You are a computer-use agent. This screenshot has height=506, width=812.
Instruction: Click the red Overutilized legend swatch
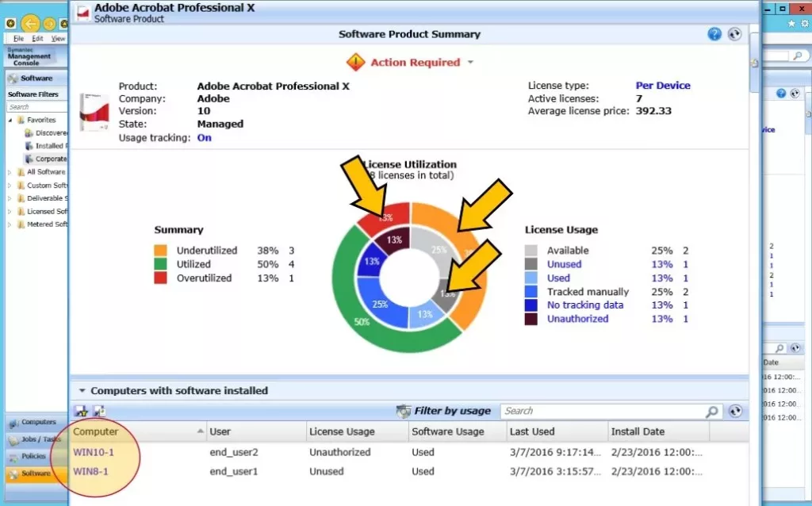click(x=160, y=278)
